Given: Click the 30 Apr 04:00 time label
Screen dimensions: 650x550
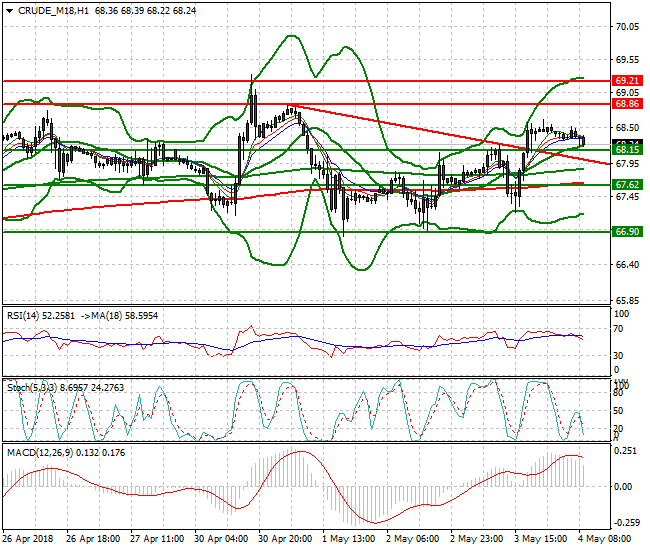Looking at the screenshot, I should point(221,539).
